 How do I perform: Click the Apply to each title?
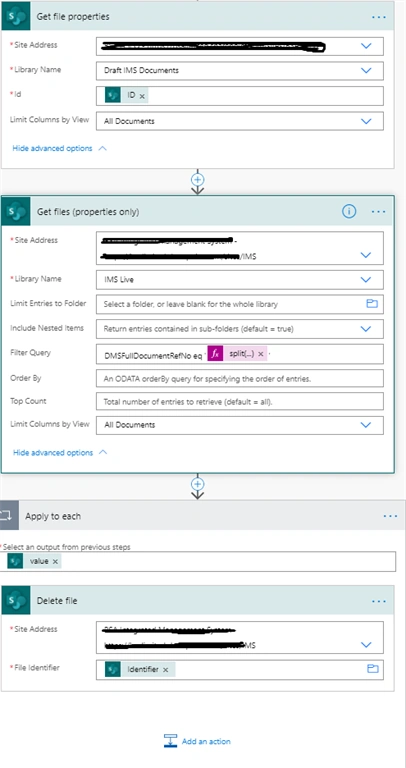53,516
